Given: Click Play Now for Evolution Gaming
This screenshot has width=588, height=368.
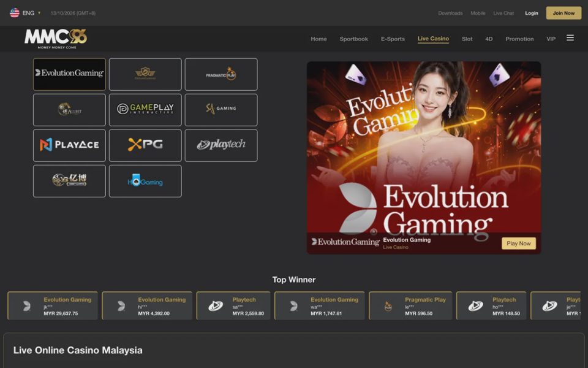Looking at the screenshot, I should coord(519,243).
